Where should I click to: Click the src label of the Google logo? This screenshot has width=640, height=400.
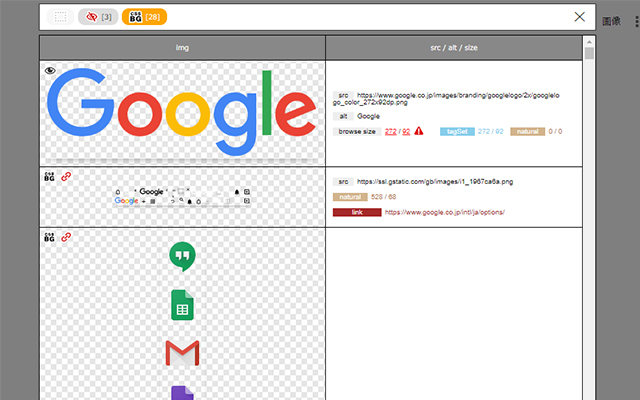[x=343, y=95]
